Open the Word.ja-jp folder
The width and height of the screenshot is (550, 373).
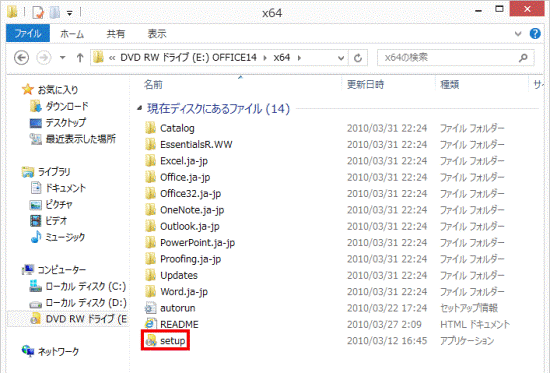(176, 292)
